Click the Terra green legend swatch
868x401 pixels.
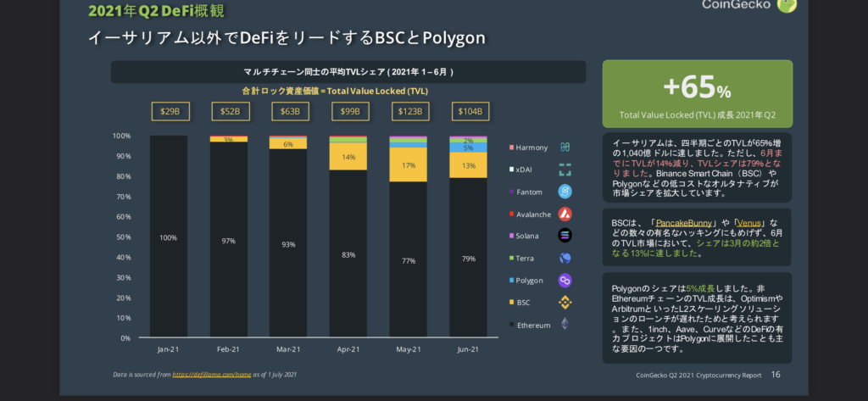[511, 259]
